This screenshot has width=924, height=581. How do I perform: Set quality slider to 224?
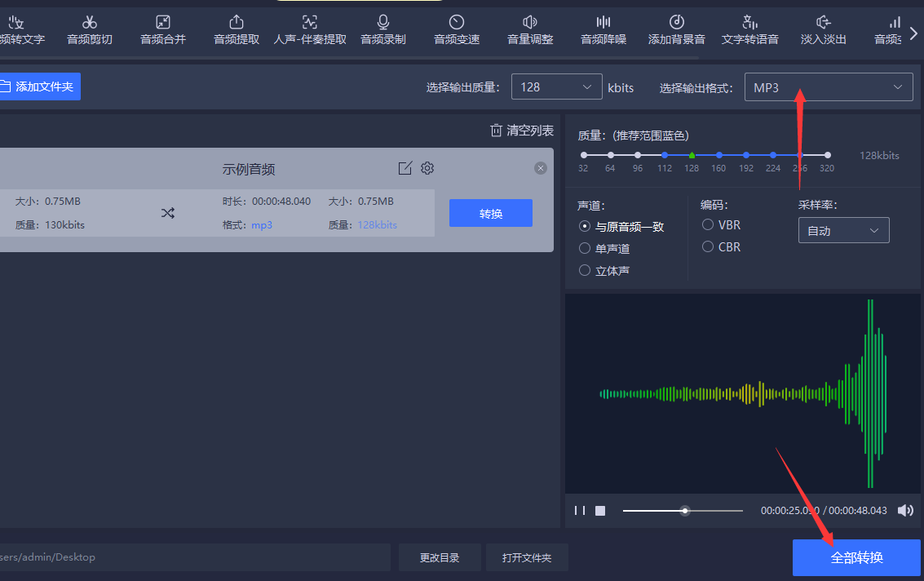[x=773, y=155]
